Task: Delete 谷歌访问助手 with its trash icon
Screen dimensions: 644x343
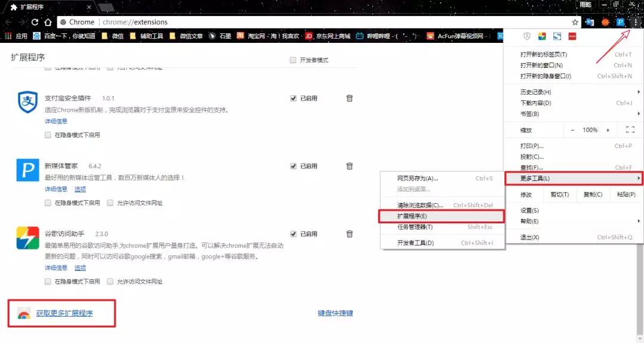Action: tap(349, 234)
